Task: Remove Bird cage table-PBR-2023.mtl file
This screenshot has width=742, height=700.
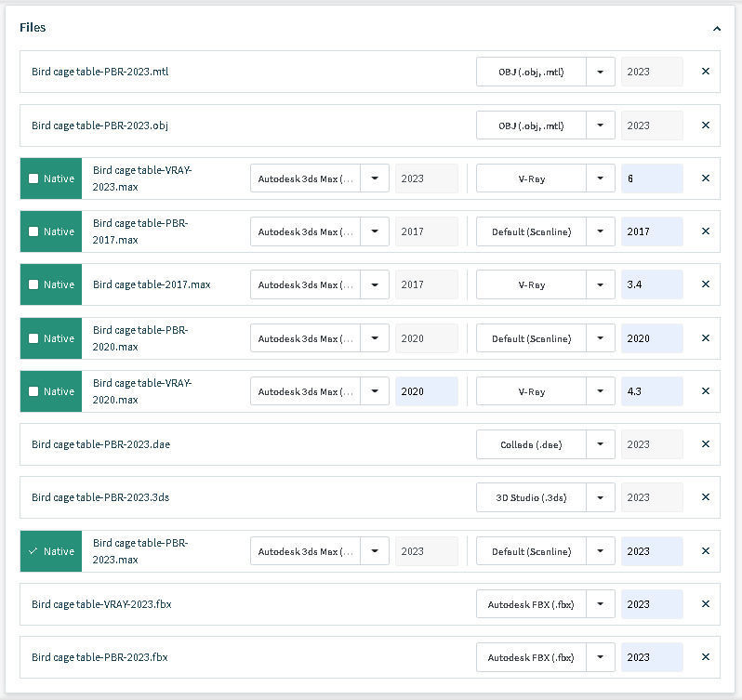Action: [x=705, y=72]
